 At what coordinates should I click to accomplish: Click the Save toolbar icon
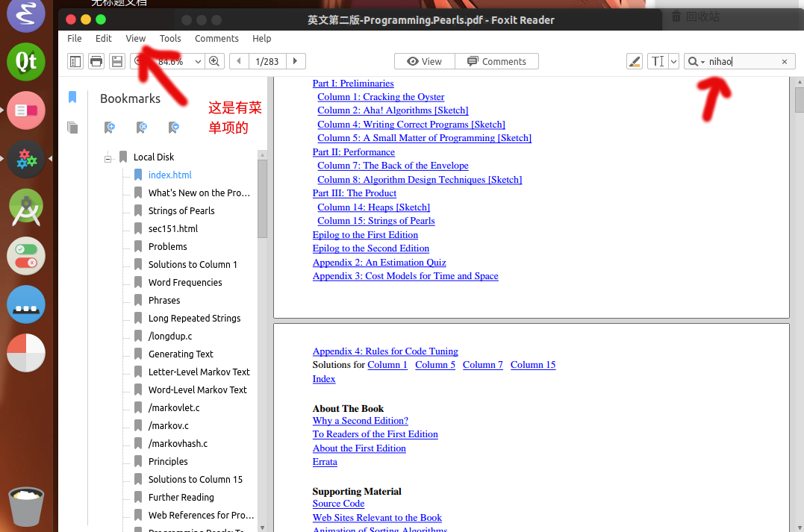(117, 61)
